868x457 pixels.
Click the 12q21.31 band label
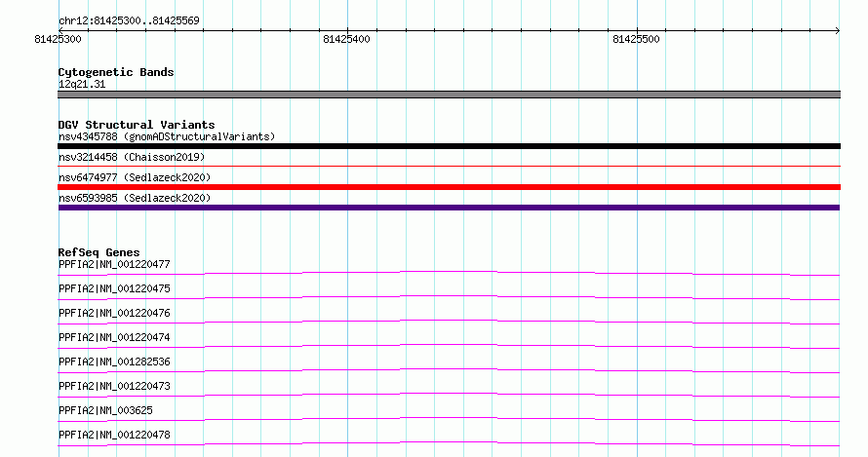point(82,84)
